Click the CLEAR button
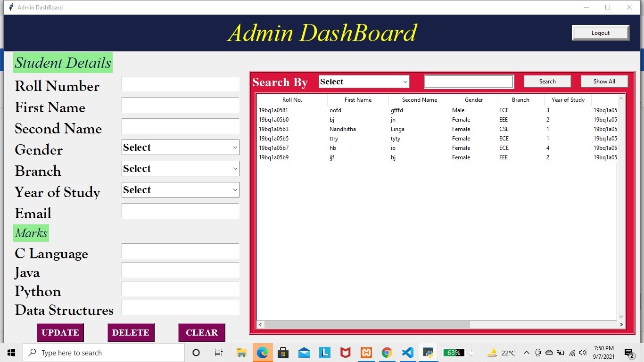The image size is (644, 362). 202,333
